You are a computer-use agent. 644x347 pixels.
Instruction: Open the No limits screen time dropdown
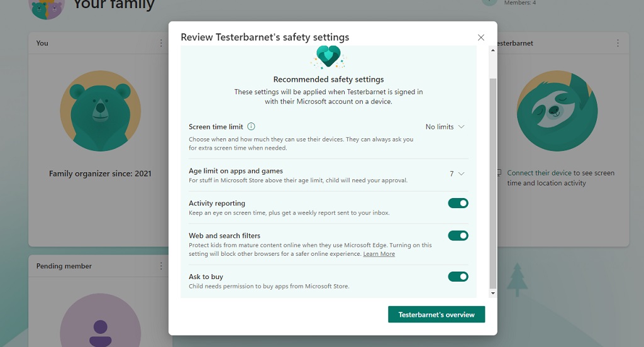[445, 127]
